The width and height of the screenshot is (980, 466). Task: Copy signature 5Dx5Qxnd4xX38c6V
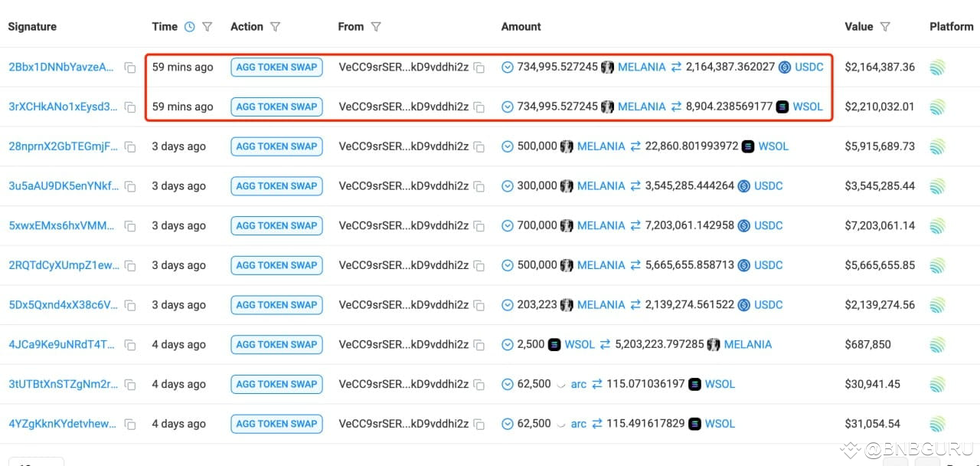[x=130, y=305]
